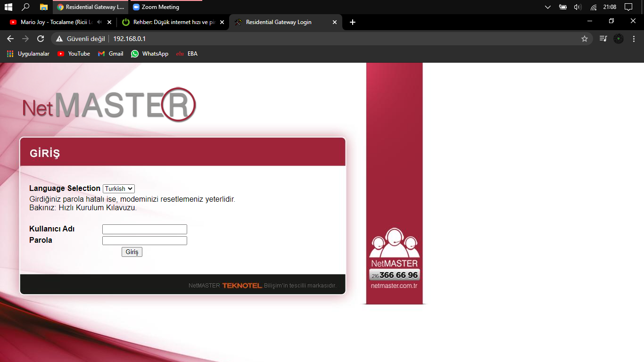Close the Residential Gateway Login tab
The width and height of the screenshot is (644, 362).
tap(335, 22)
